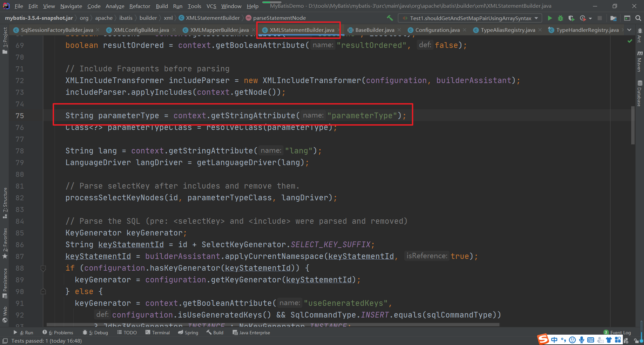Open the Structure tool window
The height and width of the screenshot is (345, 644).
tap(5, 203)
